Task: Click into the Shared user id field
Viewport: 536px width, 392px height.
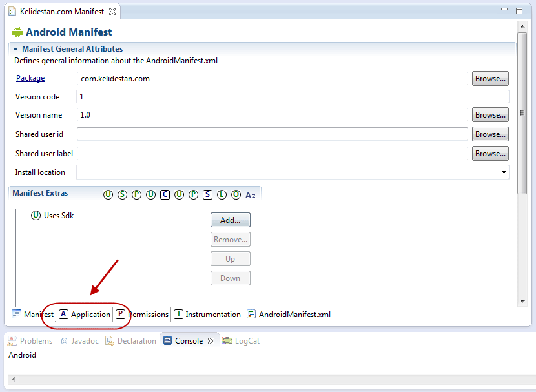Action: tap(272, 134)
